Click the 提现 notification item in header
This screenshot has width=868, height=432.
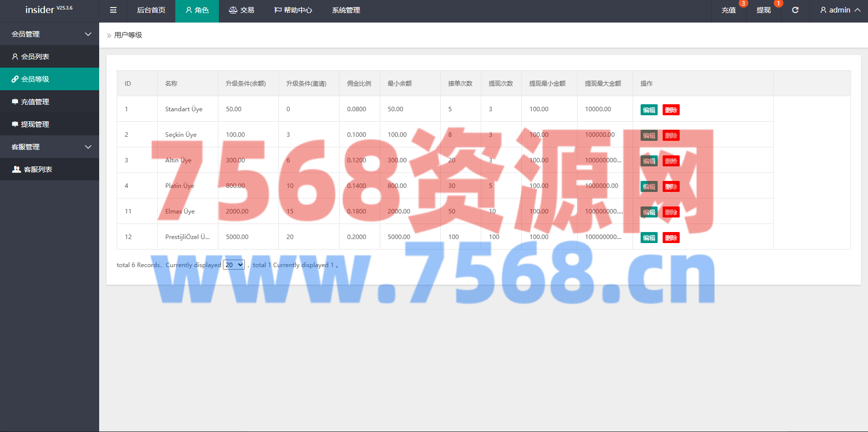(764, 10)
